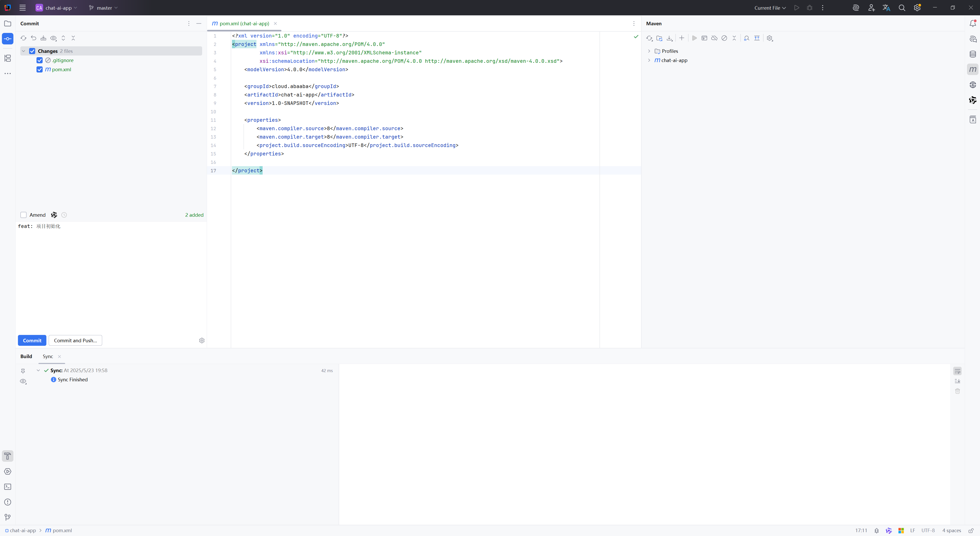
Task: Toggle build view options eye icon
Action: coord(23,382)
